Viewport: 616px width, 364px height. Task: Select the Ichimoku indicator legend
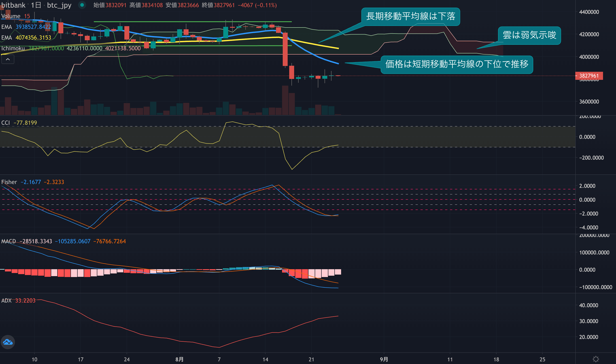point(13,48)
